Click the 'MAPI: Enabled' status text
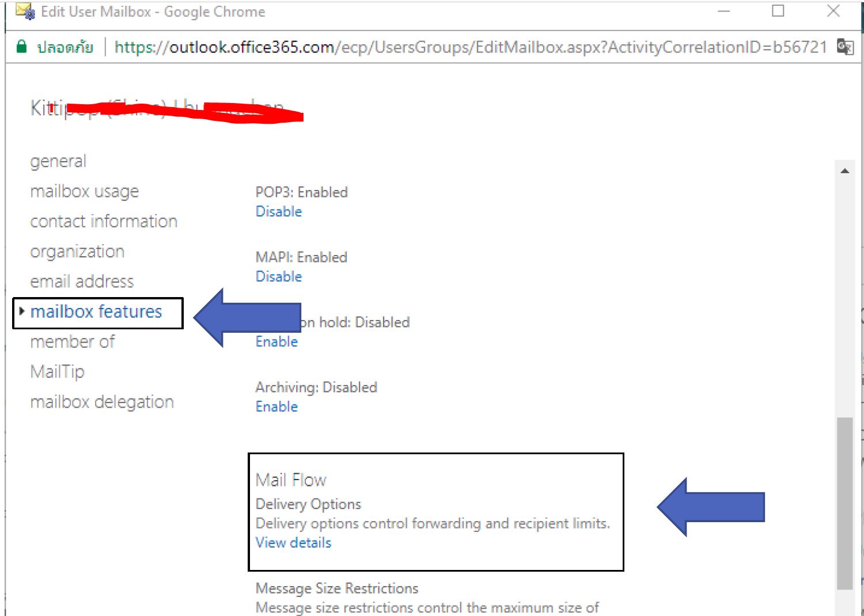864x616 pixels. 301,257
